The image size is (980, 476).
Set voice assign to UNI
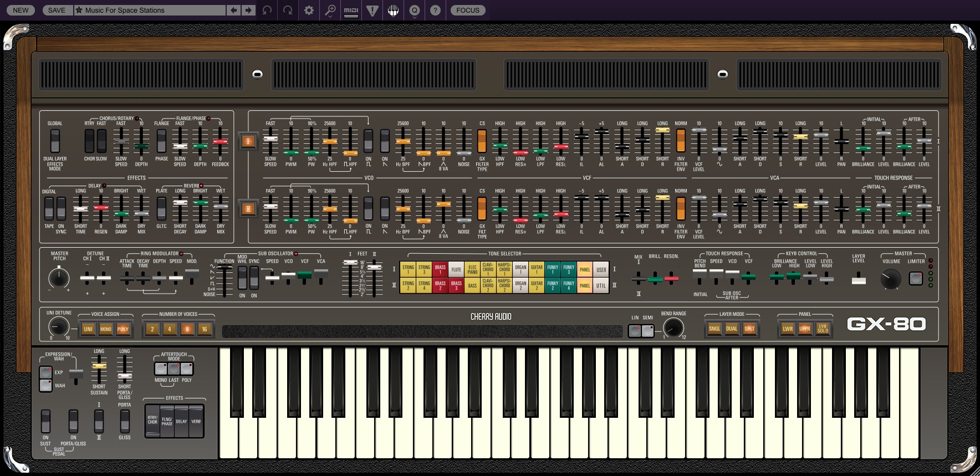click(88, 329)
